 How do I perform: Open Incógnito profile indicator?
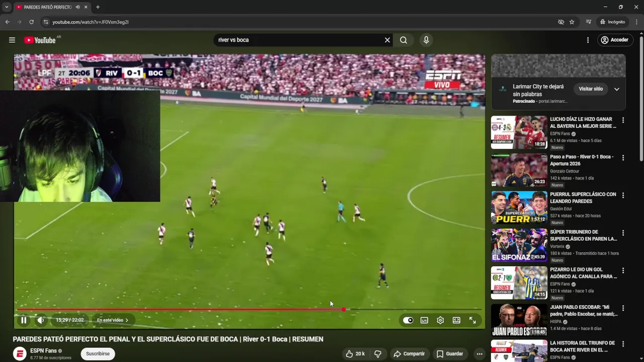612,22
